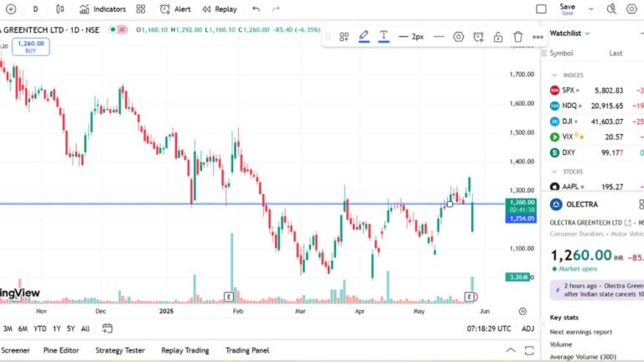Open timezone menu at 07:18:29 UTC
The image size is (644, 362).
[489, 328]
